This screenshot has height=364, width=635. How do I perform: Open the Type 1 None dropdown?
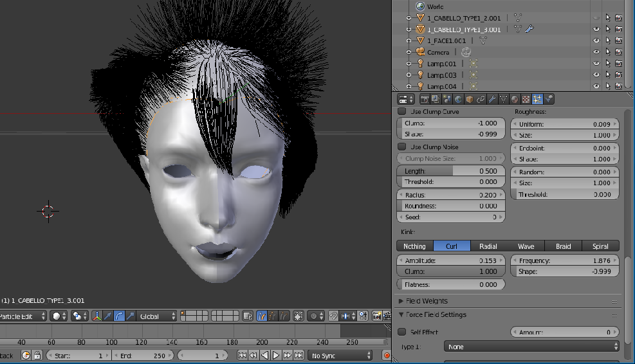point(531,347)
